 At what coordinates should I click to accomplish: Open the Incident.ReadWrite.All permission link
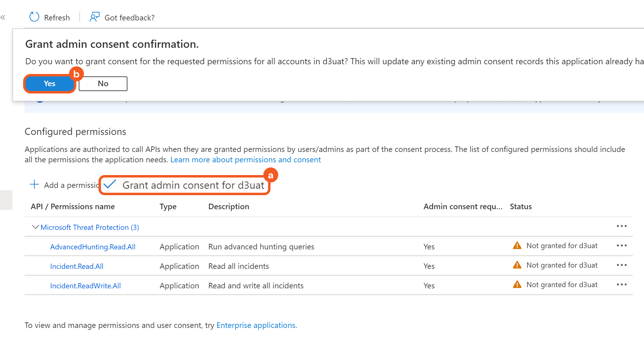click(x=85, y=286)
